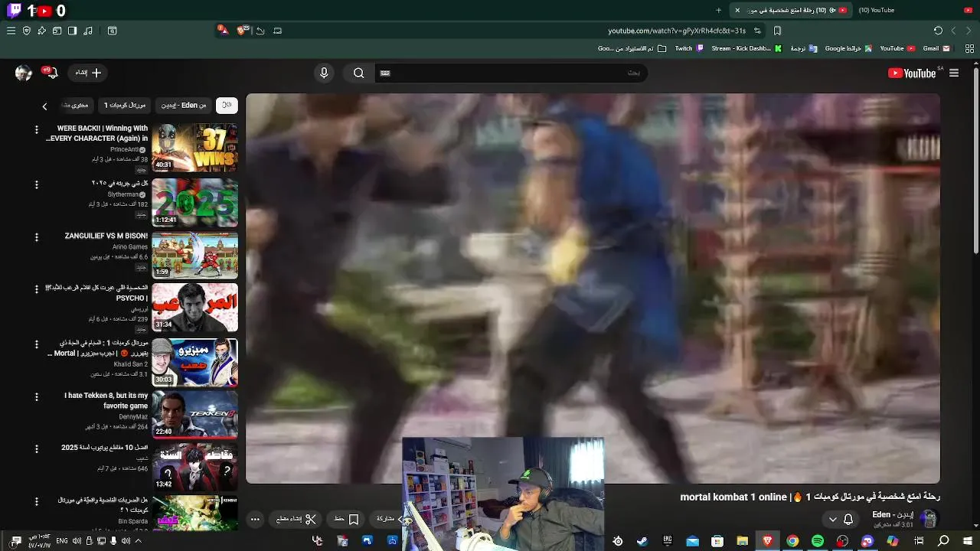Start voice search with microphone
The height and width of the screenshot is (551, 980).
pos(324,73)
